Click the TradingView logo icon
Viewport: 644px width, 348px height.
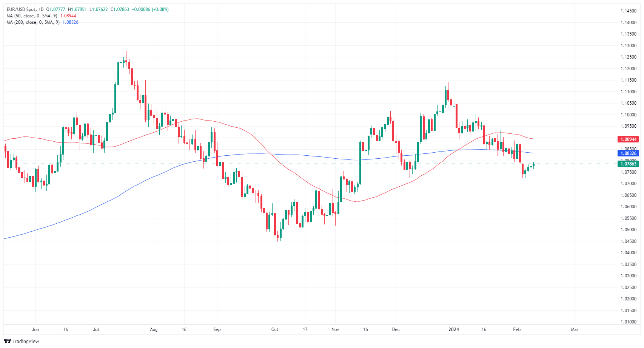(x=7, y=341)
